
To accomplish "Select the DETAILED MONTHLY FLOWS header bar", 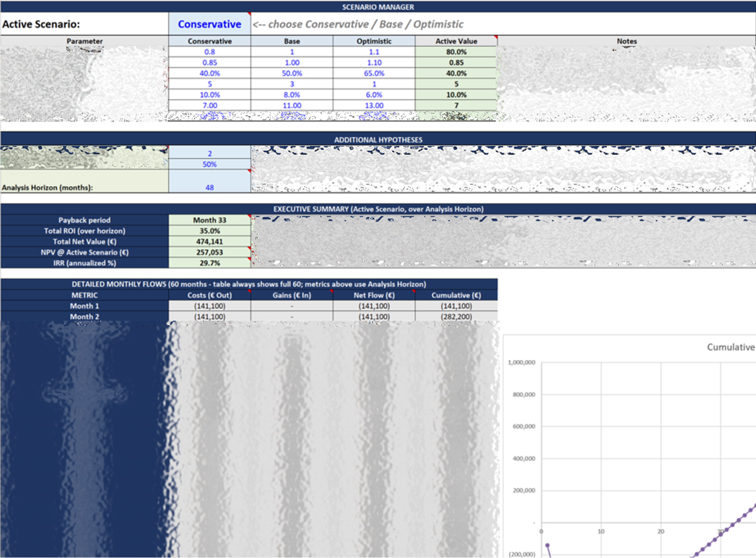I will click(249, 284).
